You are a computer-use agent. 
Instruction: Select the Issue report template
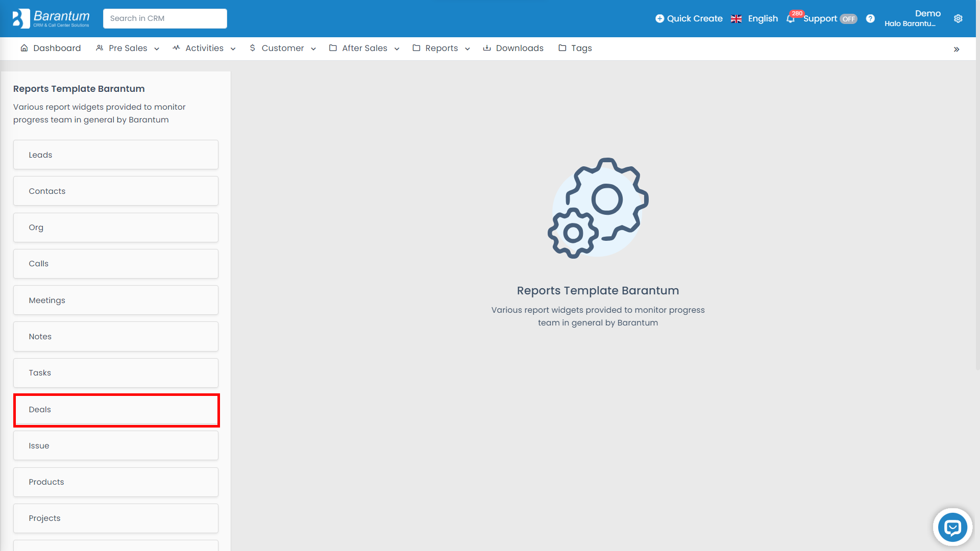116,445
